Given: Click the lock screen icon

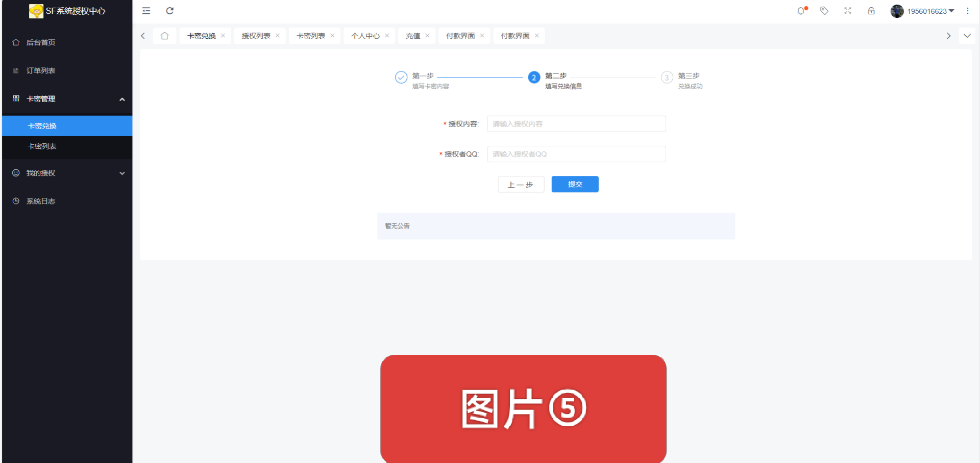Looking at the screenshot, I should (871, 11).
